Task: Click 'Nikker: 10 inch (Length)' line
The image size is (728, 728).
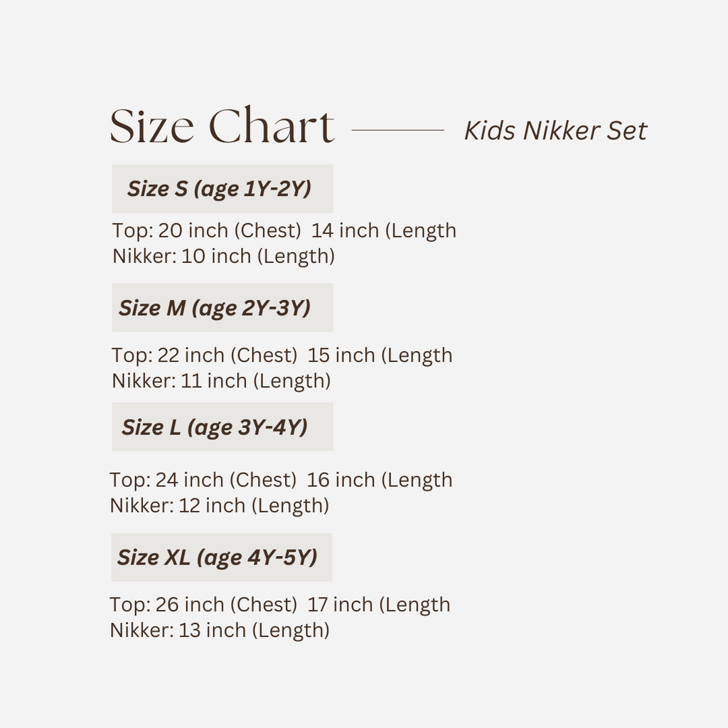Action: [x=223, y=257]
